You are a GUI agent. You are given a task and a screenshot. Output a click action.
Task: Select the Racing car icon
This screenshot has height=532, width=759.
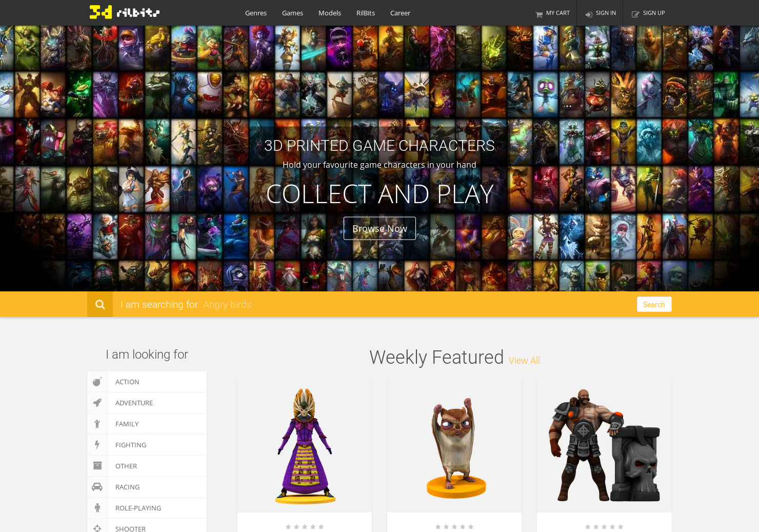click(x=97, y=487)
